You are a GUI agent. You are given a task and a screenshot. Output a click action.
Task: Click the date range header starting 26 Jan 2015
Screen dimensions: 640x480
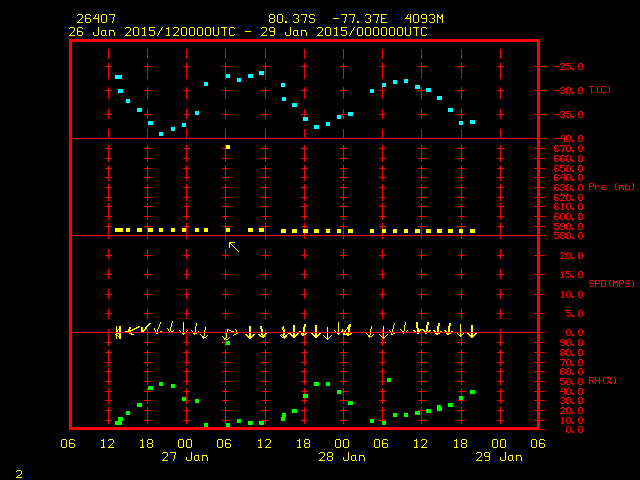click(248, 31)
